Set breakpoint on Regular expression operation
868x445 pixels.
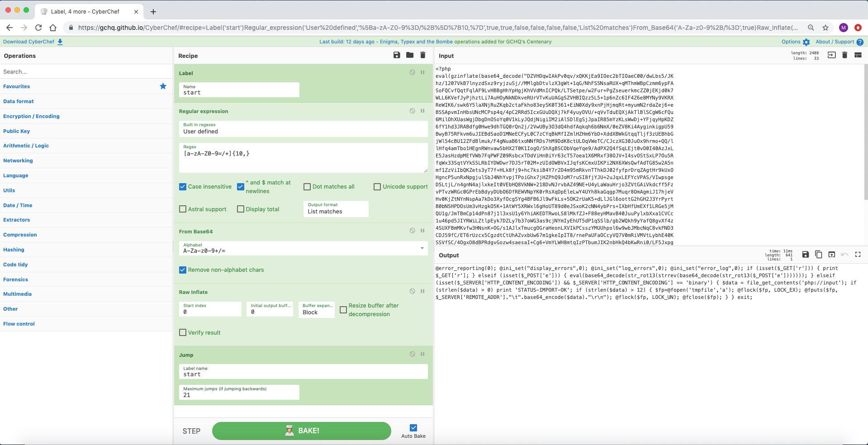click(x=422, y=111)
